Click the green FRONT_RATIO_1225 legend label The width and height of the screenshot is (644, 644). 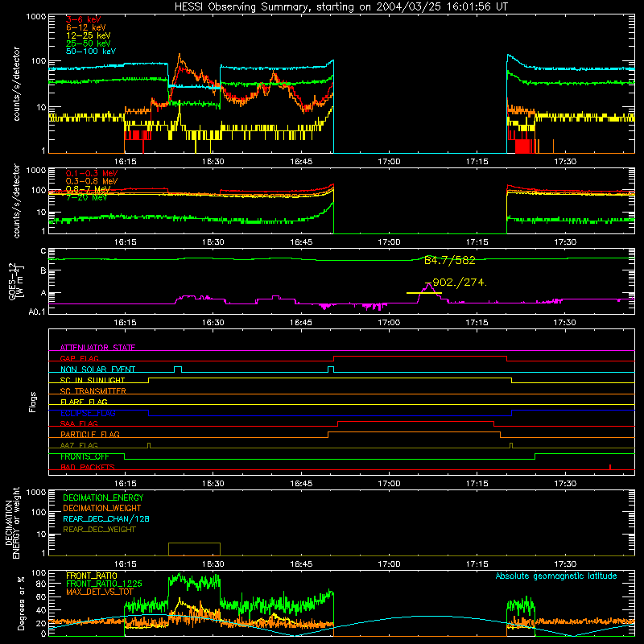click(x=104, y=584)
